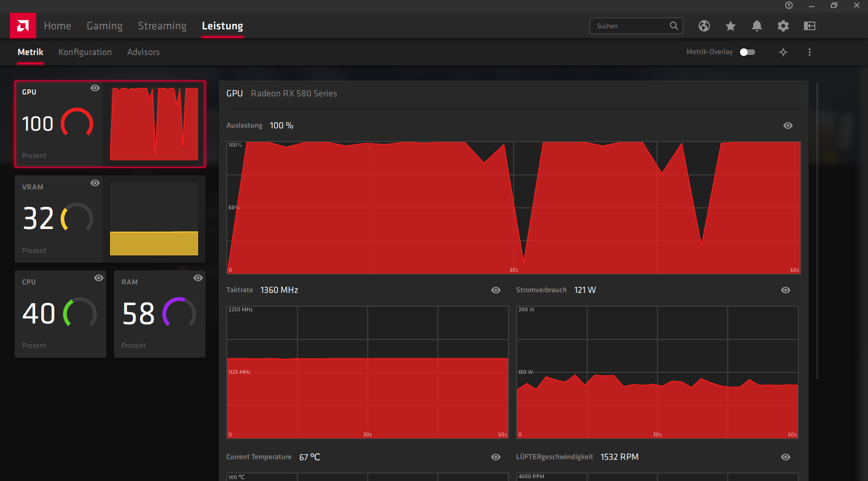
Task: Click the 121 W value
Action: [585, 290]
